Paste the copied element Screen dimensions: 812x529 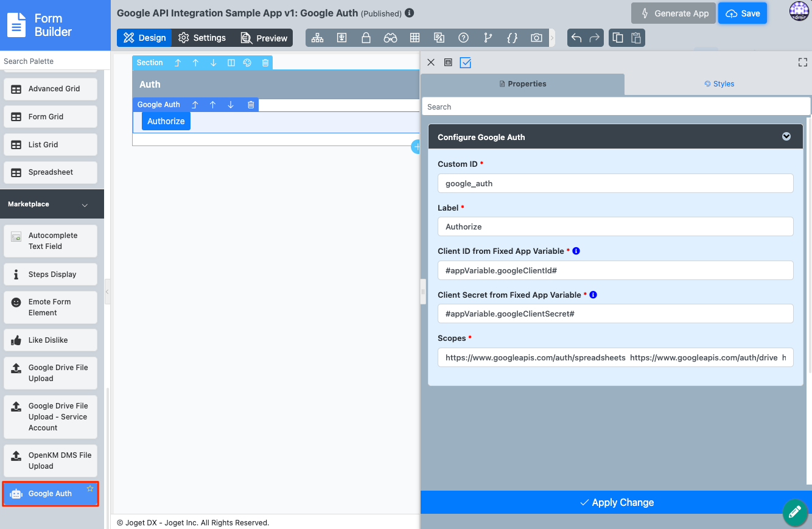636,38
